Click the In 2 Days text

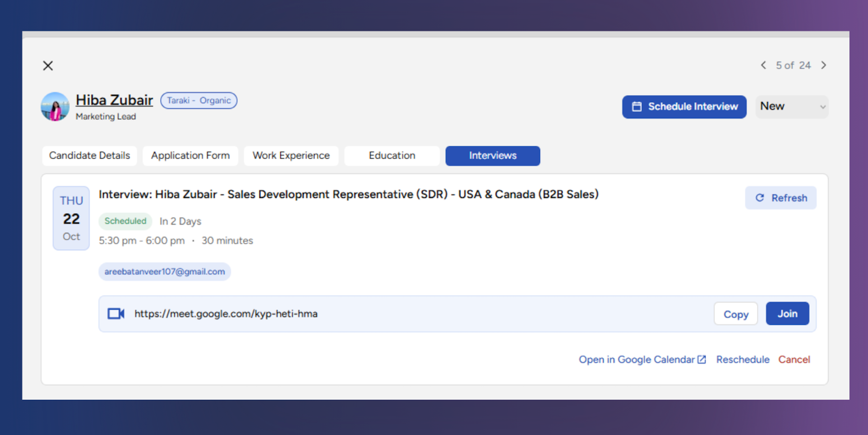pyautogui.click(x=180, y=222)
